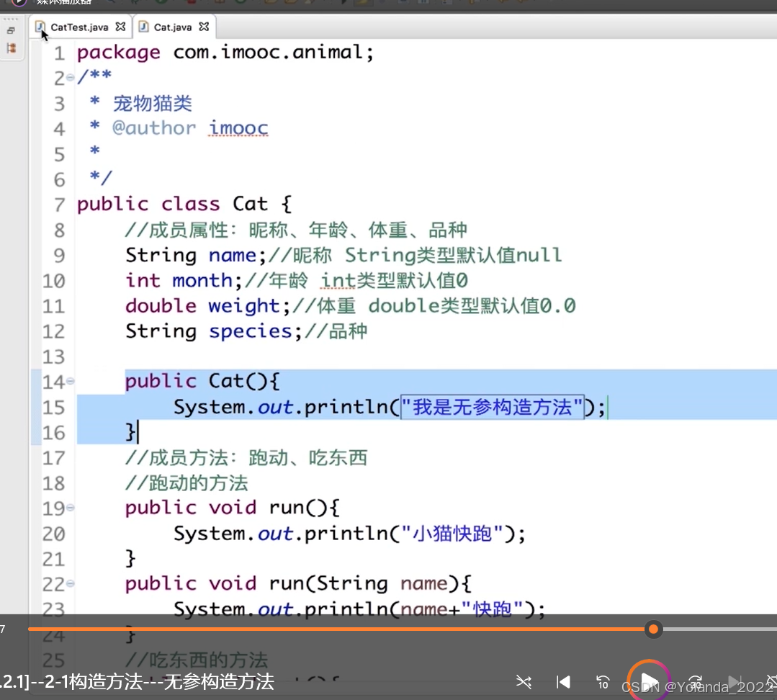Screen dimensions: 777x700
Task: Click field 'name' on line 9
Action: click(232, 255)
